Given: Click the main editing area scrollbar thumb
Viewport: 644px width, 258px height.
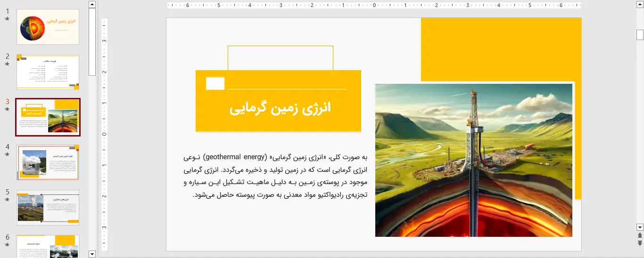Looking at the screenshot, I should [640, 35].
